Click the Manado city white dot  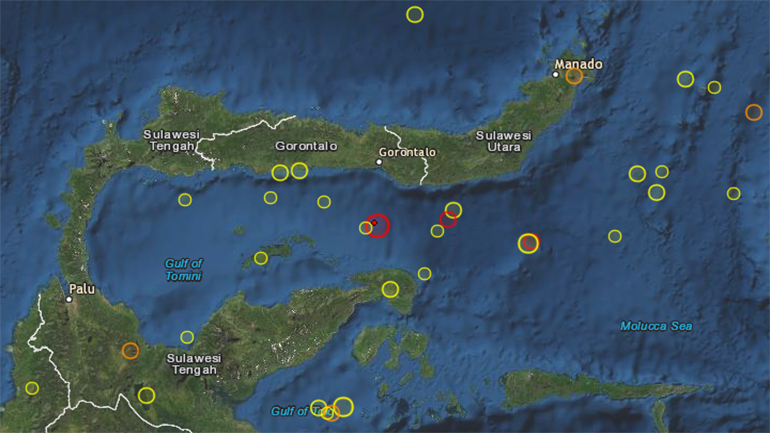(x=555, y=75)
